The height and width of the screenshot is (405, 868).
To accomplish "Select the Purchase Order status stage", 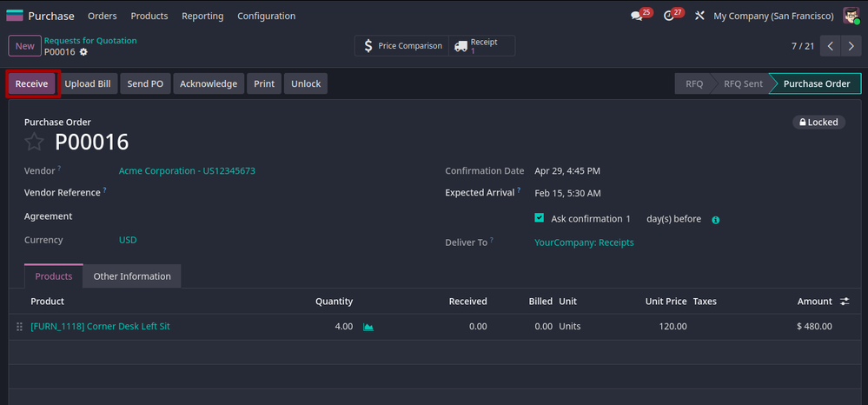I will tap(817, 83).
